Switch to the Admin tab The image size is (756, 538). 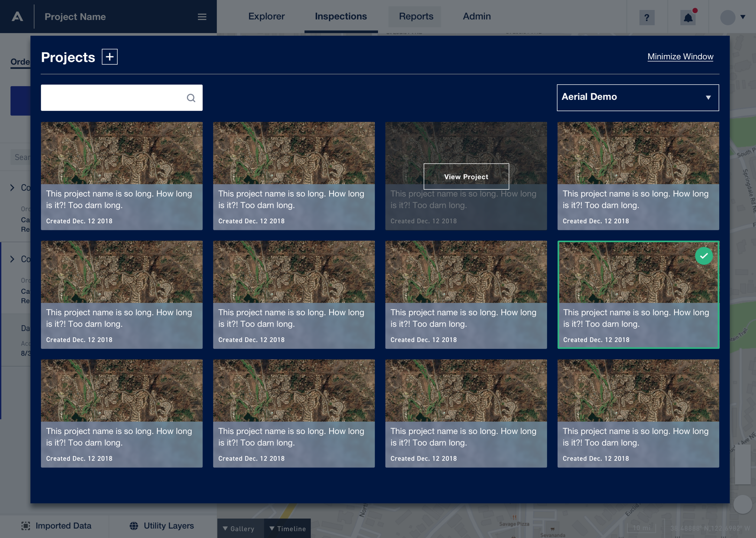[477, 16]
